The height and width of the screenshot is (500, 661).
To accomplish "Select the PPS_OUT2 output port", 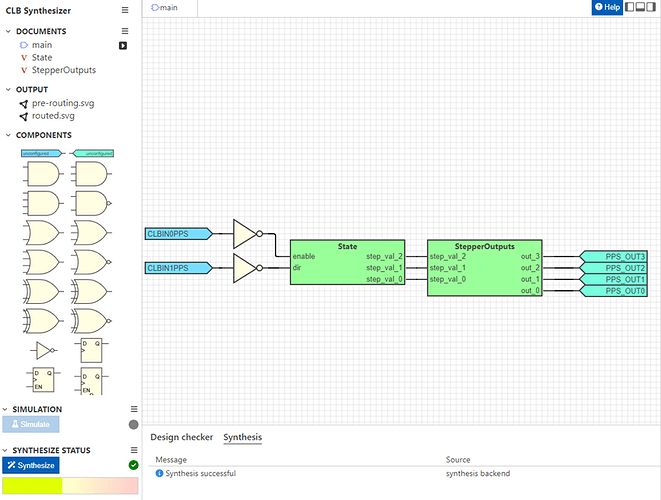I will pyautogui.click(x=613, y=268).
